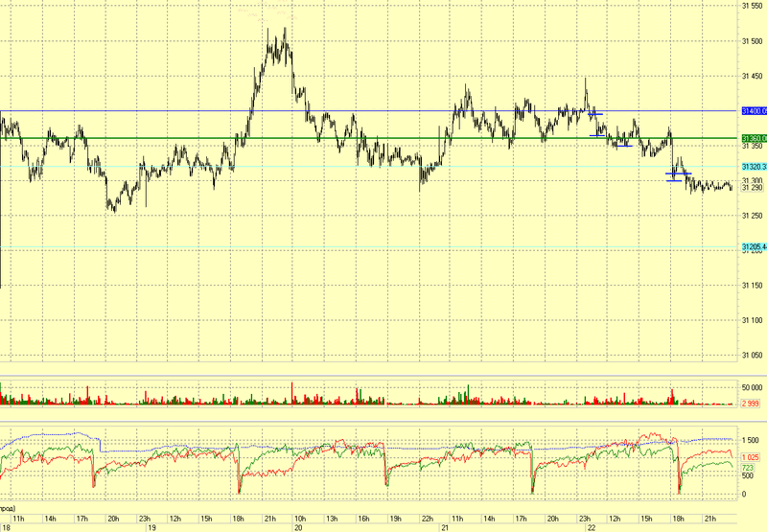
Task: Click the date label 18 on time axis
Action: click(6, 528)
